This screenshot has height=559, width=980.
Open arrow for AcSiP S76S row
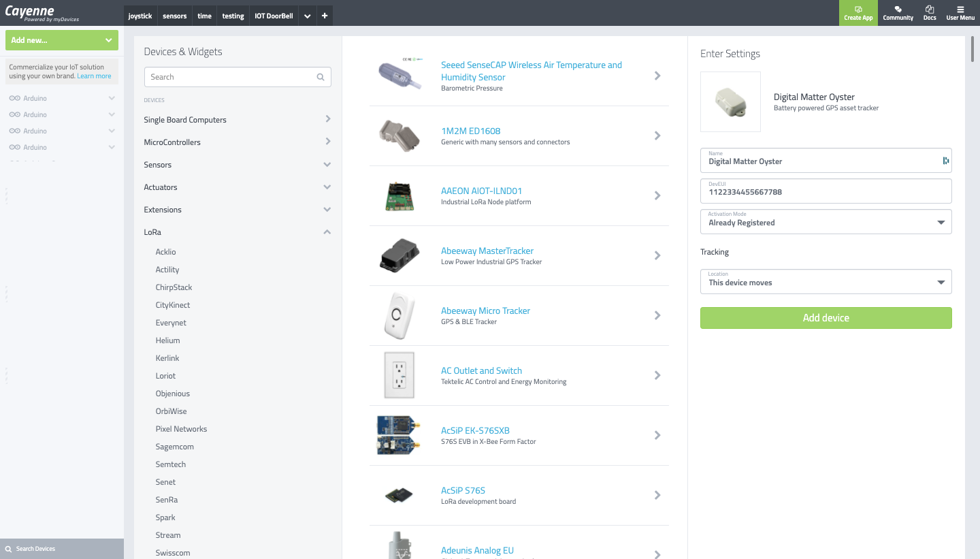657,495
